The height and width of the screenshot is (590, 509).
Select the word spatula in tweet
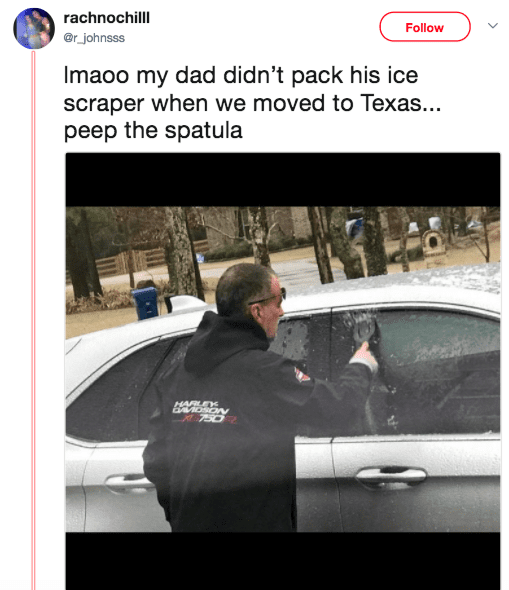click(x=204, y=131)
